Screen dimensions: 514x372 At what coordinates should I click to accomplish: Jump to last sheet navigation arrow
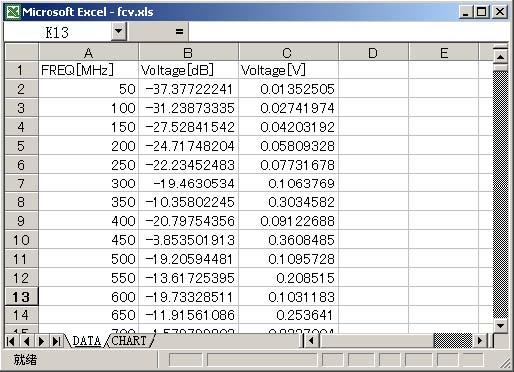pos(56,341)
